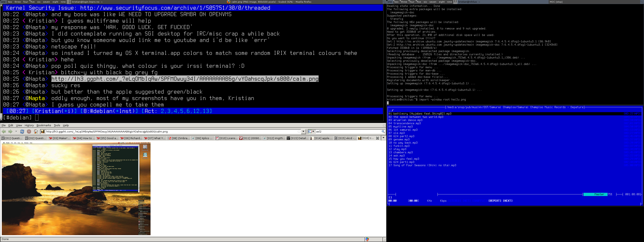The width and height of the screenshot is (644, 242).
Task: Open back/forward history dropdown arrow
Action: (16, 131)
